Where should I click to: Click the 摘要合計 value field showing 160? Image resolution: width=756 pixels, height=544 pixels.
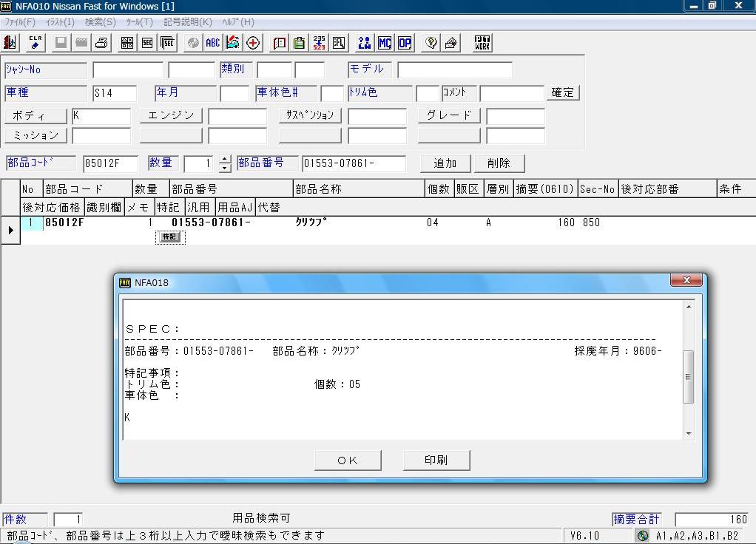point(712,520)
